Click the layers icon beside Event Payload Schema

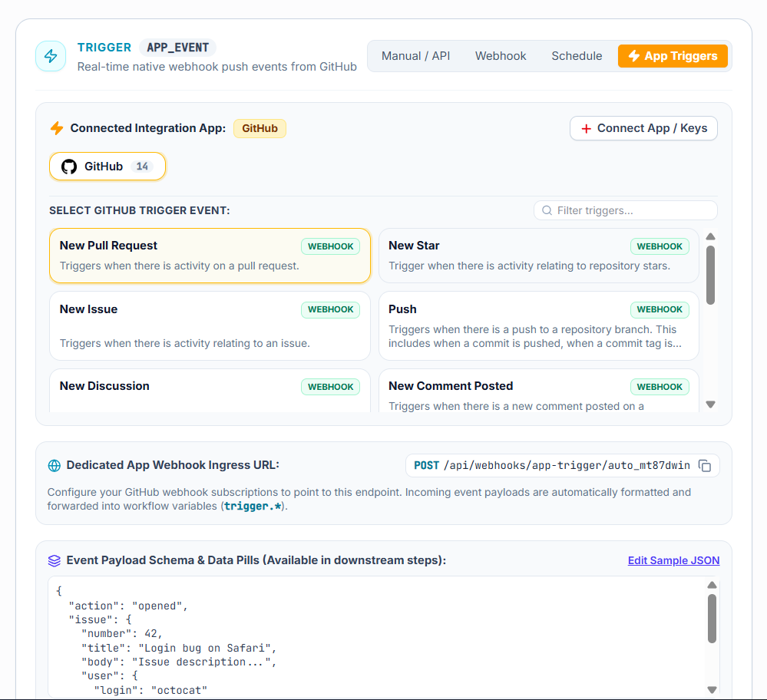[x=55, y=560]
